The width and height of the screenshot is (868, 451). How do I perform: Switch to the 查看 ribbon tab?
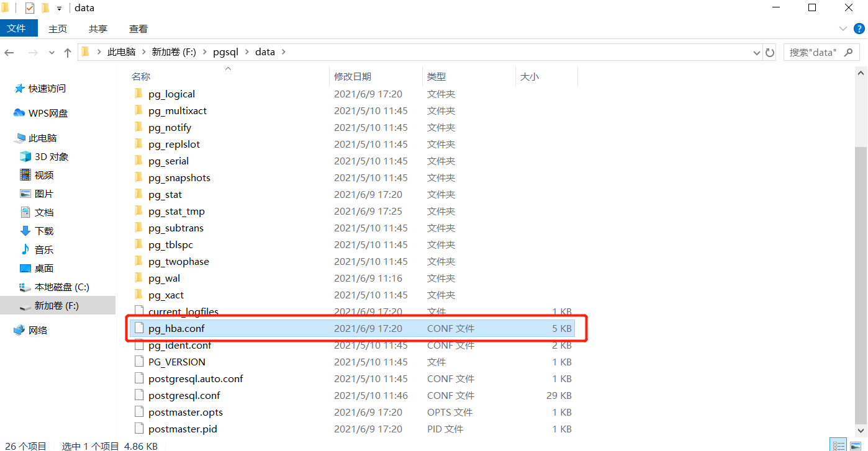coord(138,29)
